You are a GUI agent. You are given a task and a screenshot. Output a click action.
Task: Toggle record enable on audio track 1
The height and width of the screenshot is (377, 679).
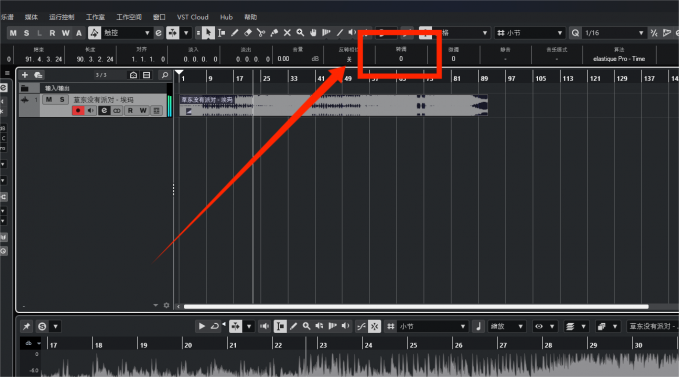[x=78, y=111]
